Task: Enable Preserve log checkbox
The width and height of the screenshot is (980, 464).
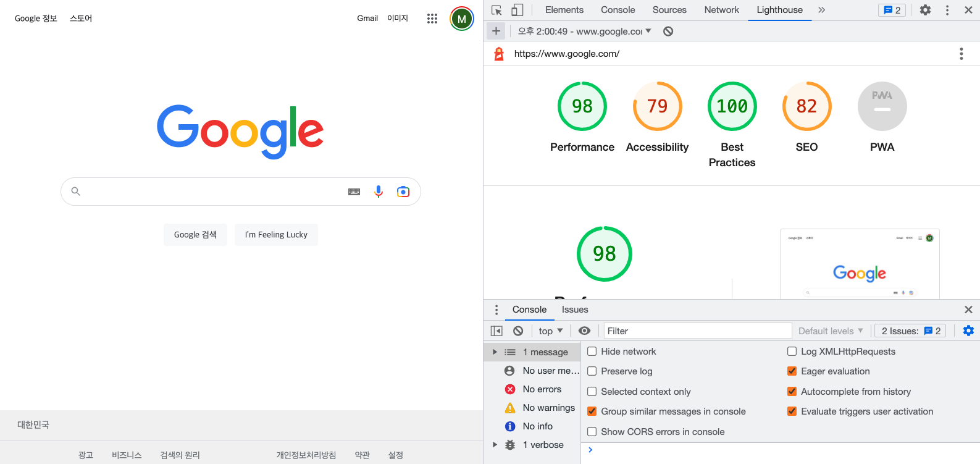Action: click(x=592, y=371)
